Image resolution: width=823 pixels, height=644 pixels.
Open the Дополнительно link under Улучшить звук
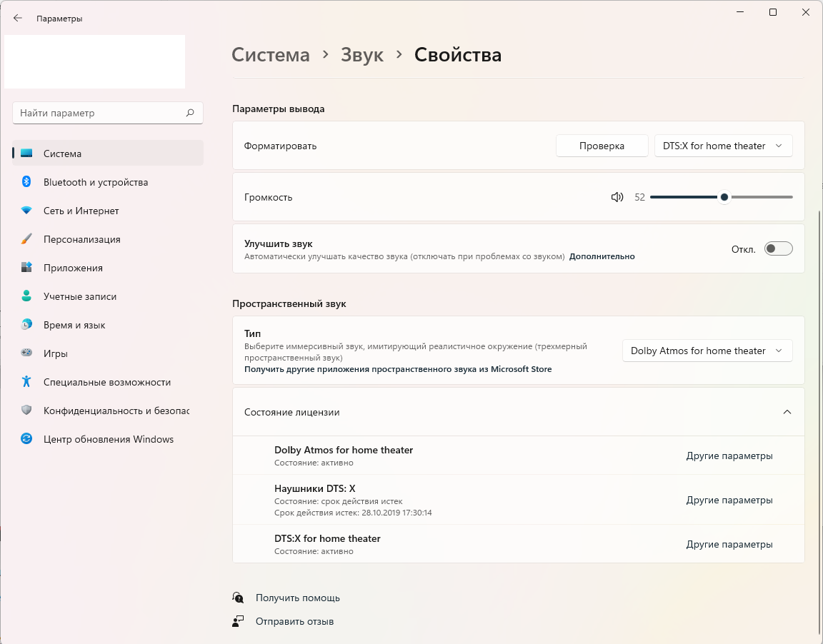602,256
